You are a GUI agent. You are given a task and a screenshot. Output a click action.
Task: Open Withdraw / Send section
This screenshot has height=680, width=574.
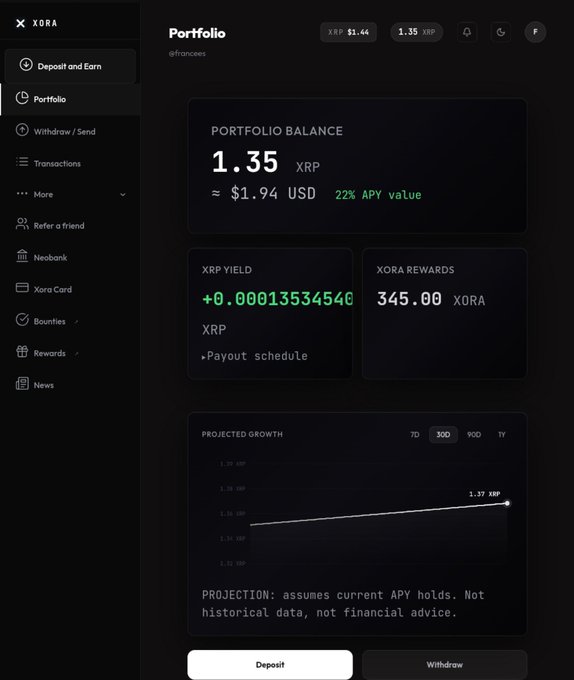tap(70, 131)
